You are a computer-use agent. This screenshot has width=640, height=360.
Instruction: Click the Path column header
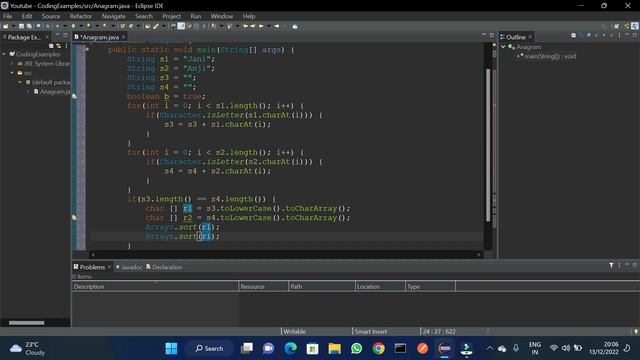[322, 287]
